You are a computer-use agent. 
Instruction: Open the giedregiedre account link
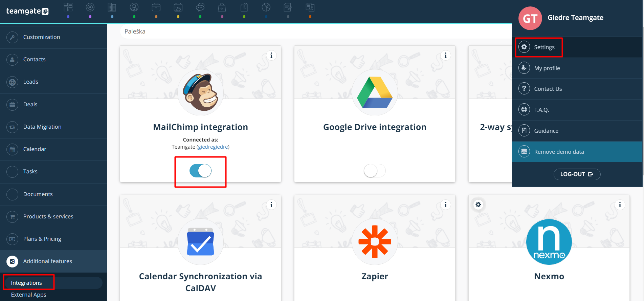pyautogui.click(x=213, y=147)
